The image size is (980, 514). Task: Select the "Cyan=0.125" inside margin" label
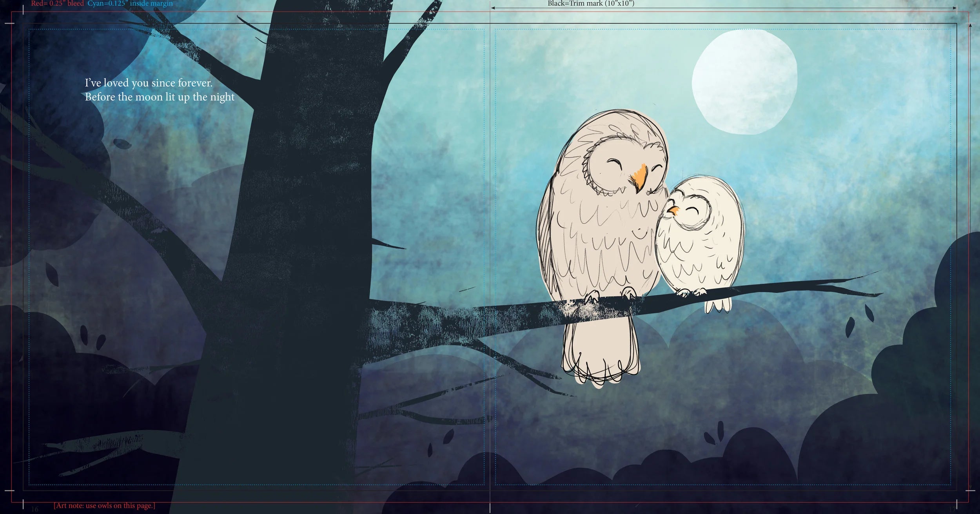(130, 4)
